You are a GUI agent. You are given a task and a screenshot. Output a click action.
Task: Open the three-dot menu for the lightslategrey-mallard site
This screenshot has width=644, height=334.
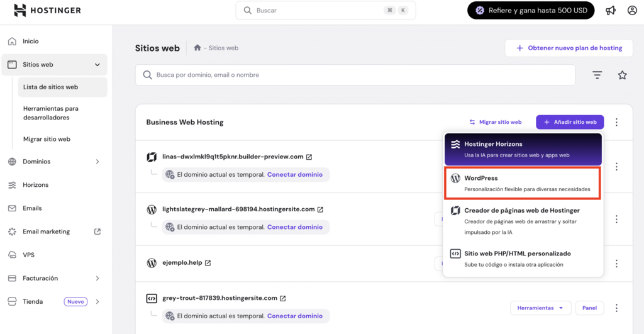pos(616,219)
